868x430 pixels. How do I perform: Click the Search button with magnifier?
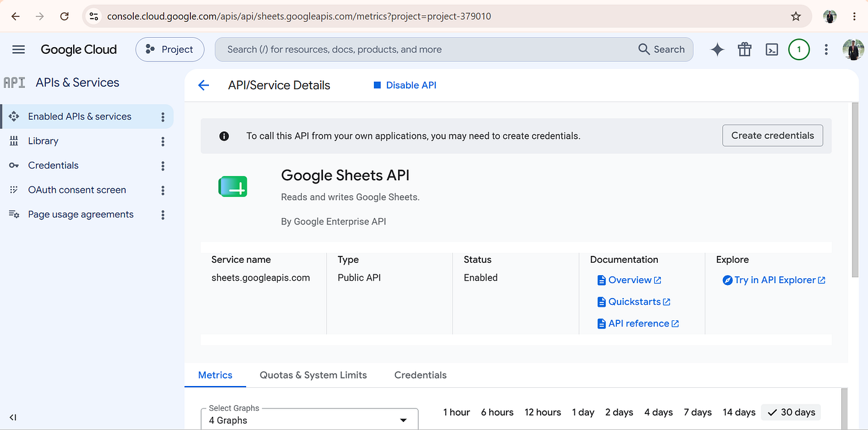click(662, 50)
